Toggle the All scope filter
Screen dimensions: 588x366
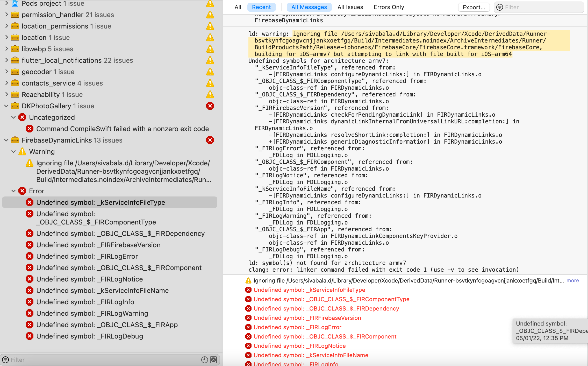[238, 7]
